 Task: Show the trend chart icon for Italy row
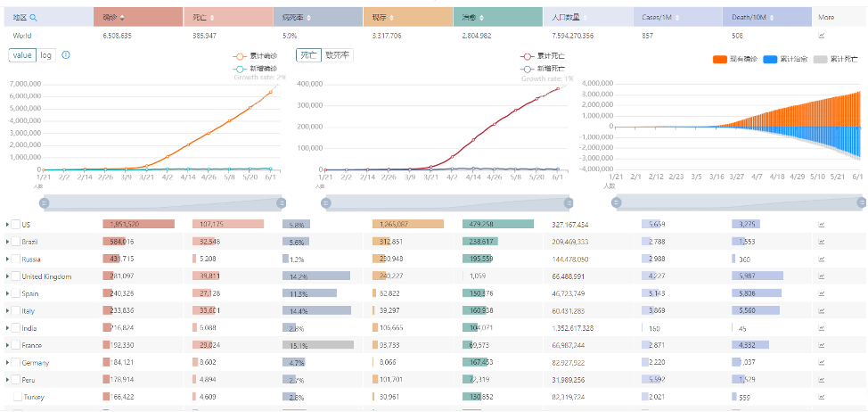point(821,310)
